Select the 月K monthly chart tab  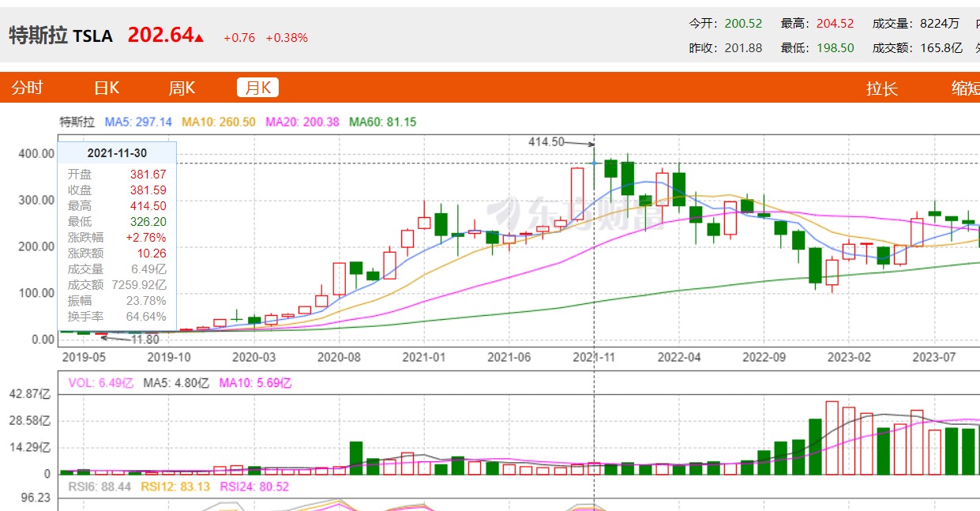257,88
